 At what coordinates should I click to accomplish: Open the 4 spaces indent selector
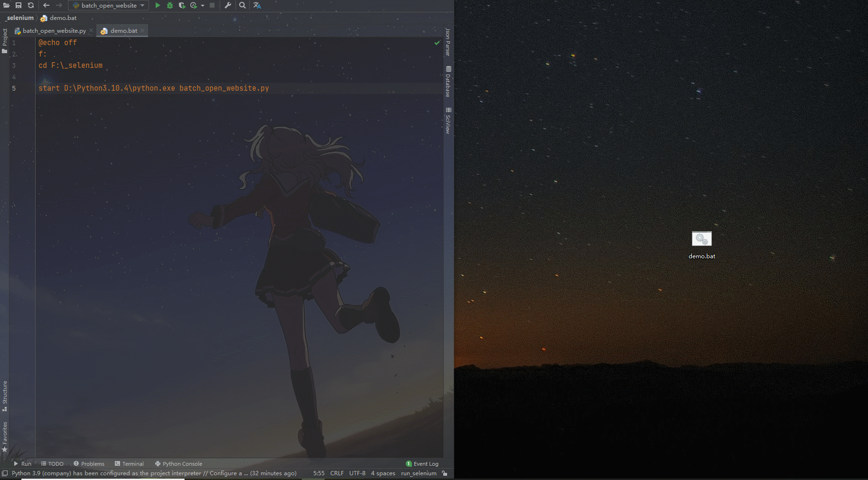click(x=383, y=473)
